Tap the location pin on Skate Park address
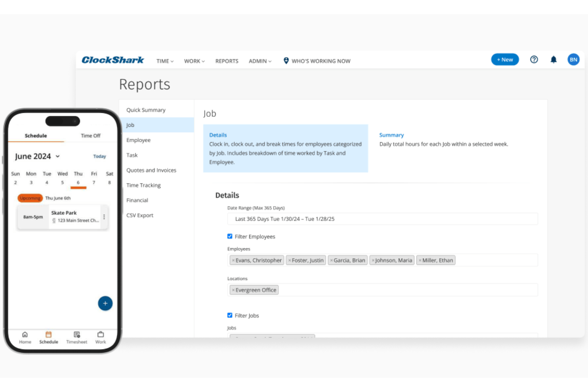The height and width of the screenshot is (392, 588). click(54, 220)
